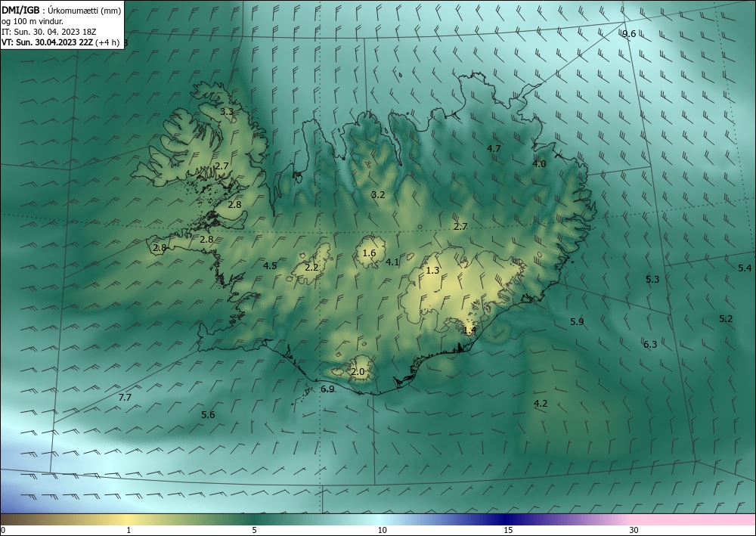The image size is (756, 536).
Task: Click the 5 tick label on the colorbar
Action: tap(254, 530)
